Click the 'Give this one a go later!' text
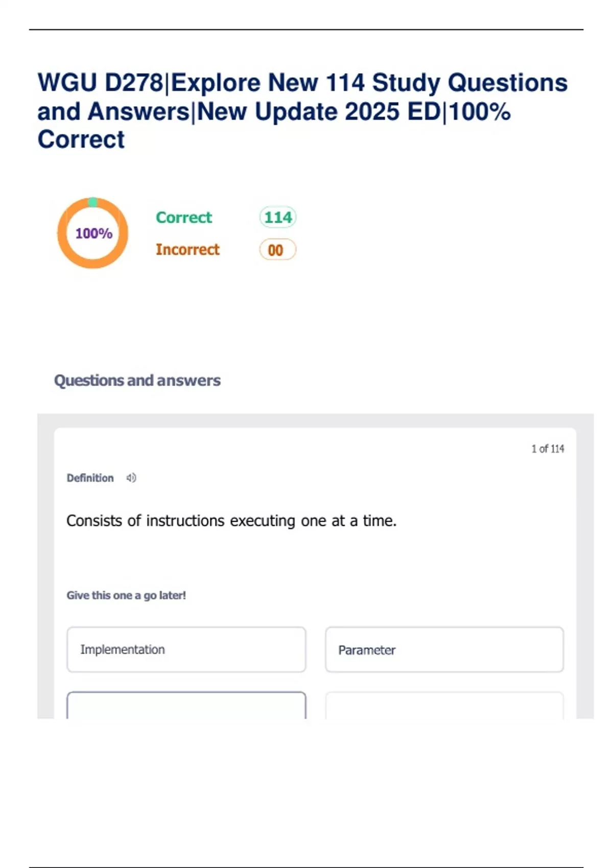This screenshot has height=868, width=613. pos(126,595)
